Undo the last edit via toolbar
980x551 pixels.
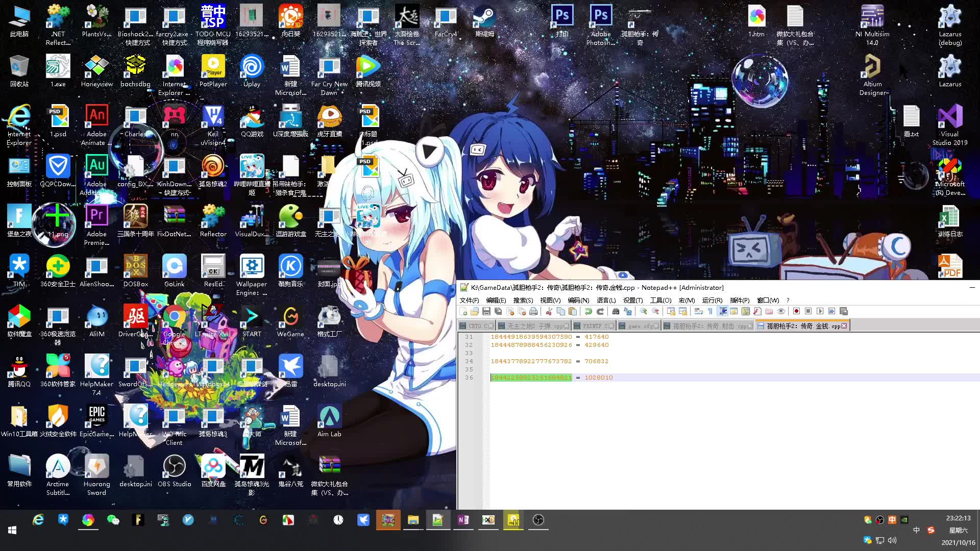pyautogui.click(x=589, y=311)
